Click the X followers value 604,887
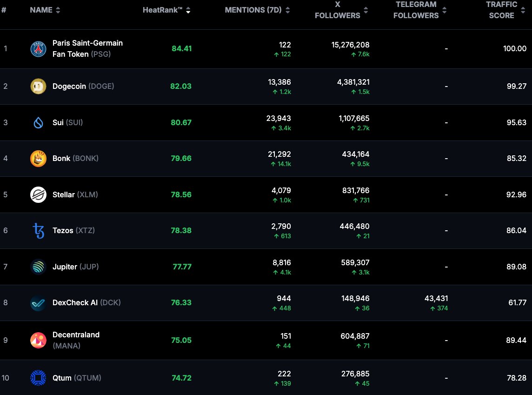The height and width of the screenshot is (395, 532). [x=355, y=336]
